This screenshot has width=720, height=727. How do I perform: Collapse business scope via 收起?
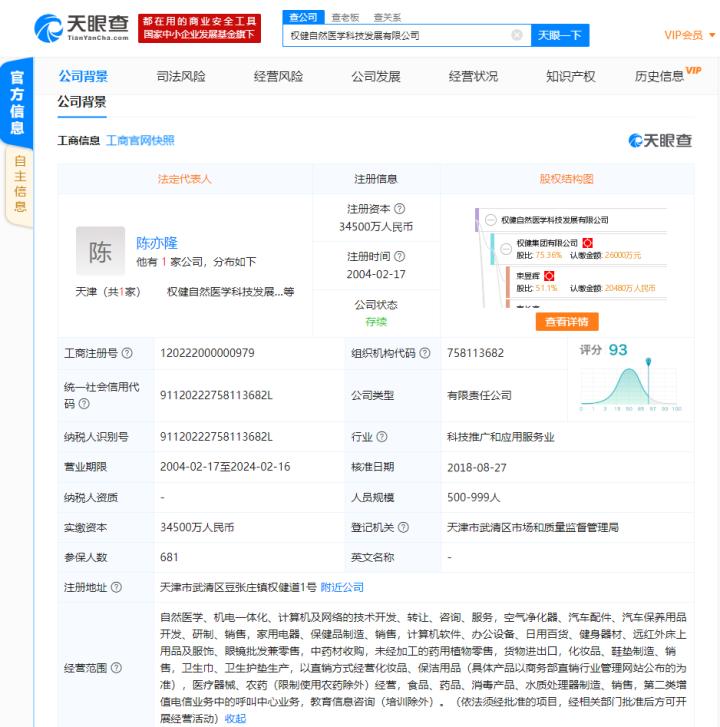click(x=235, y=718)
